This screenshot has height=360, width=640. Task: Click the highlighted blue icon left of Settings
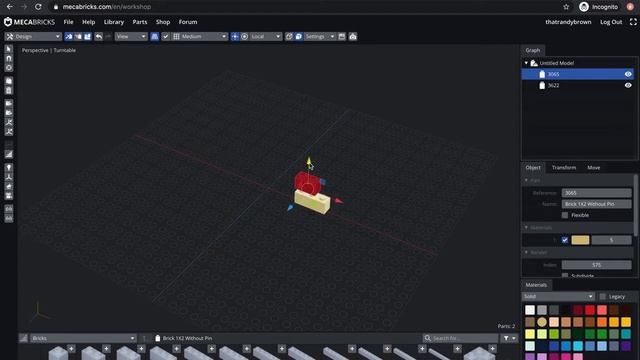[299, 37]
